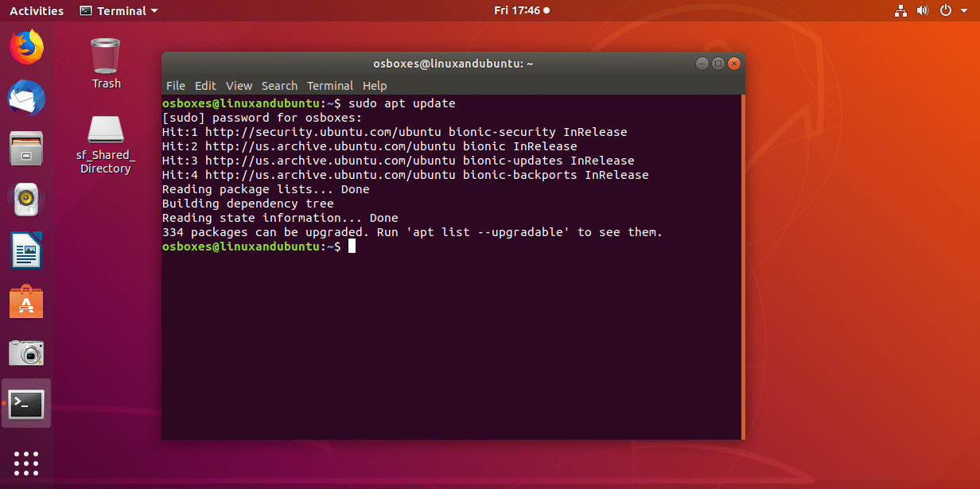The image size is (980, 489).
Task: Open the Search menu in Terminal
Action: [279, 85]
